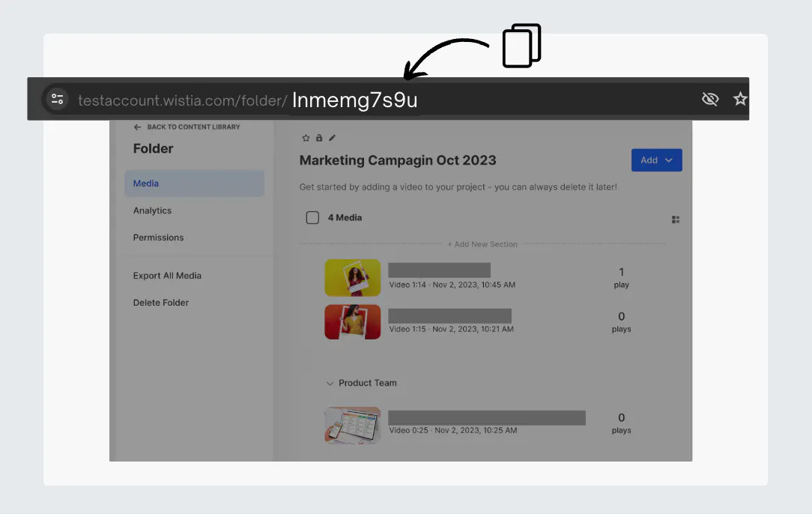
Task: Click the back arrow icon in sidebar
Action: tap(137, 127)
